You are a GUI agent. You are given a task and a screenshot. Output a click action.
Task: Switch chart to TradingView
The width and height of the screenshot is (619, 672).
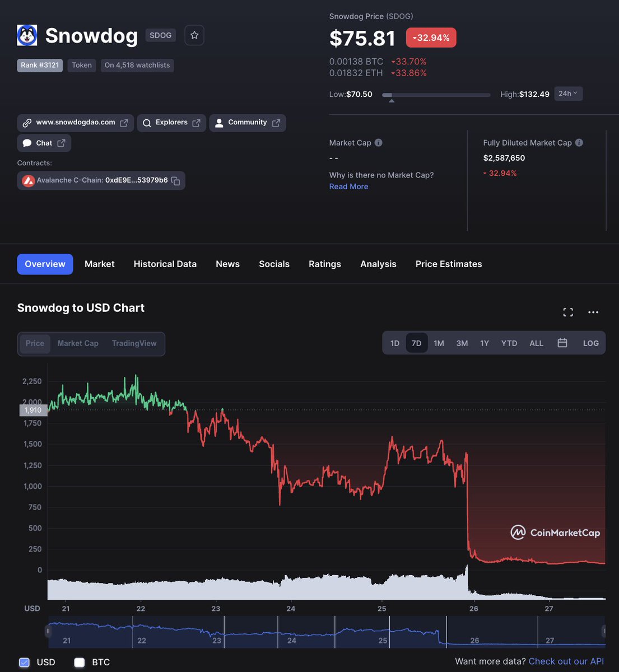coord(134,343)
